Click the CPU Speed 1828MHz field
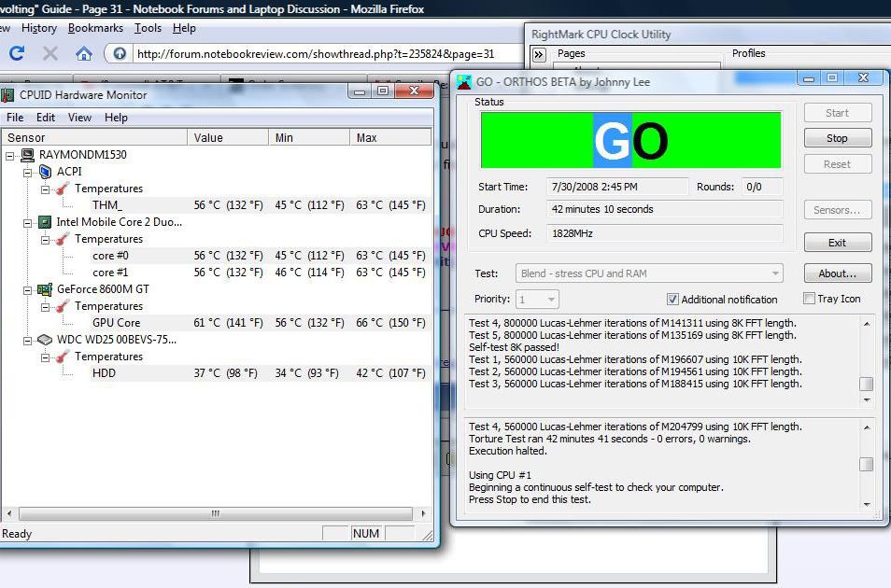Image resolution: width=891 pixels, height=588 pixels. tap(664, 233)
